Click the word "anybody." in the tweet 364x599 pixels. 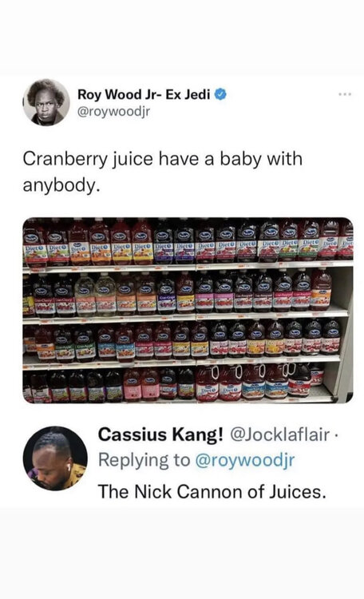pyautogui.click(x=61, y=185)
